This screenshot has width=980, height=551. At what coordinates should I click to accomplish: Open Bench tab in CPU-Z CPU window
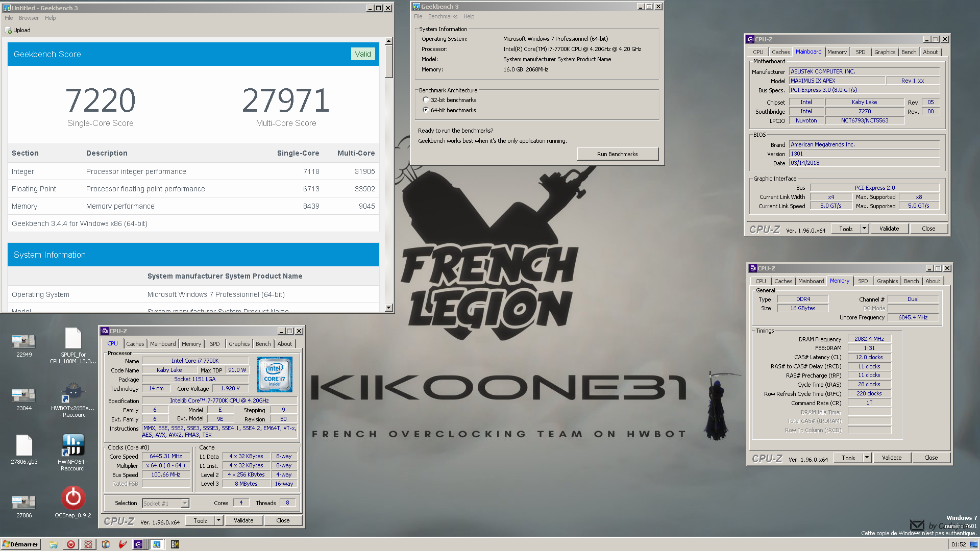click(263, 344)
